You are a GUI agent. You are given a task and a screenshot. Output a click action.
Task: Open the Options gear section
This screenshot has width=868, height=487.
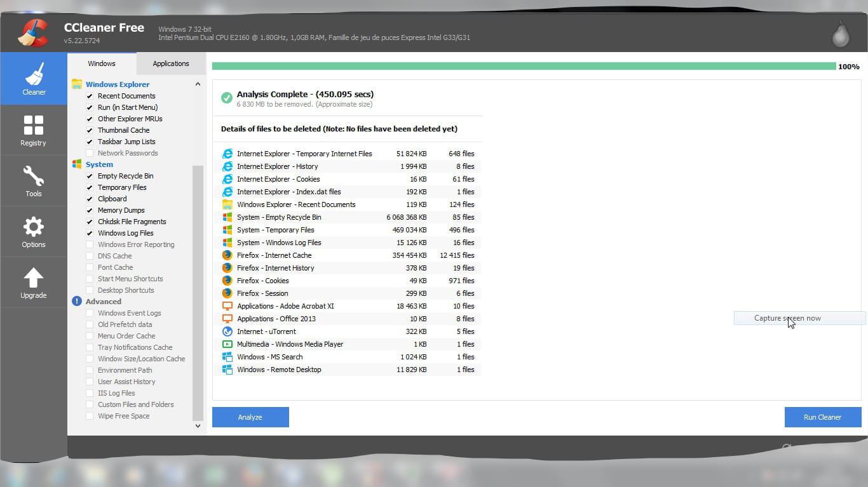pyautogui.click(x=34, y=232)
